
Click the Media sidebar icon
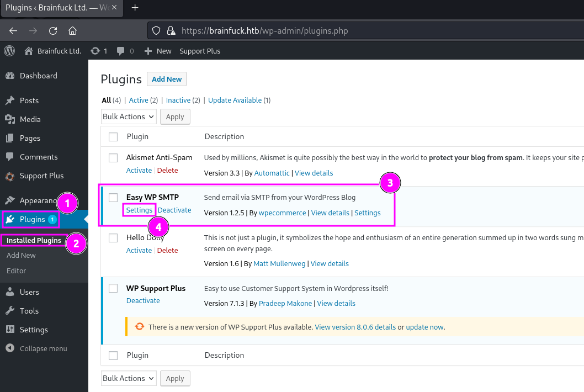tap(10, 119)
